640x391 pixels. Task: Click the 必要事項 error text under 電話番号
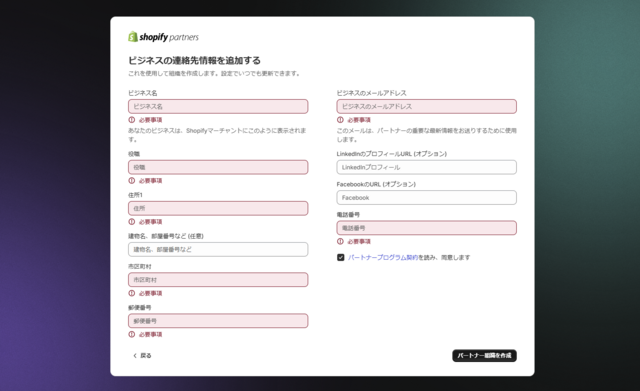359,241
